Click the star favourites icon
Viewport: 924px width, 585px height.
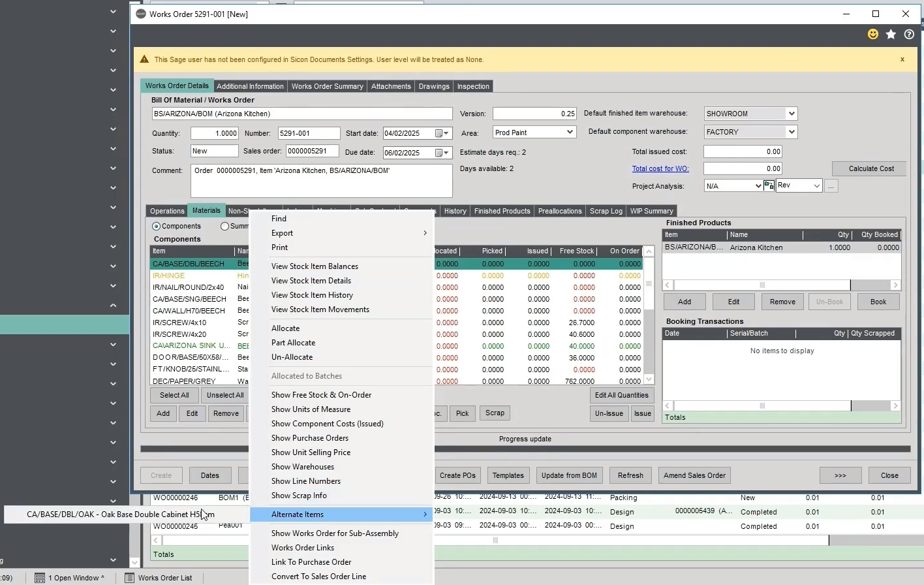tap(891, 34)
